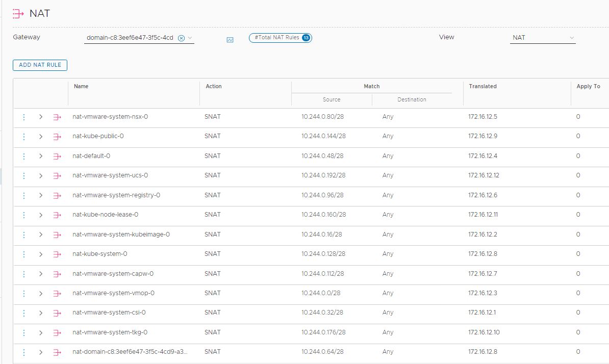Screen dimensions: 609x364
Task: Open three-dot menu for nat-default-0 rule
Action: pos(23,156)
